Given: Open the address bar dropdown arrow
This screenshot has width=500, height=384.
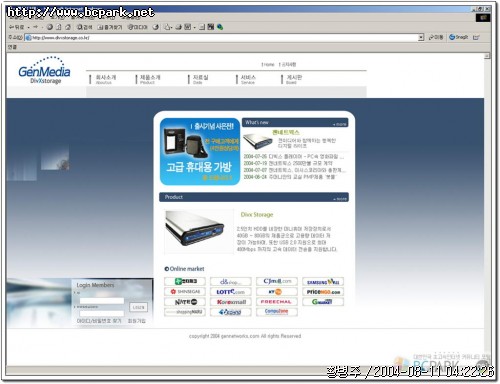Looking at the screenshot, I should coord(421,37).
